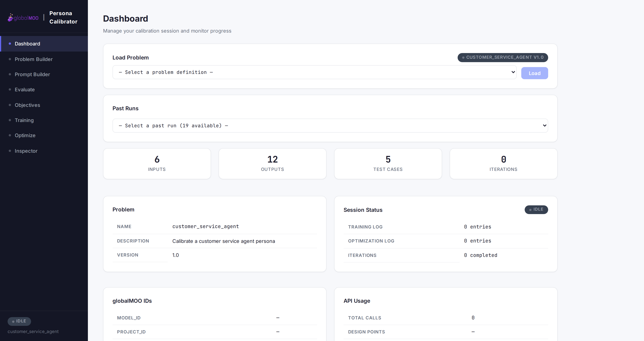Go to the Inspector page
Viewport: 644px width, 341px height.
[x=44, y=151]
